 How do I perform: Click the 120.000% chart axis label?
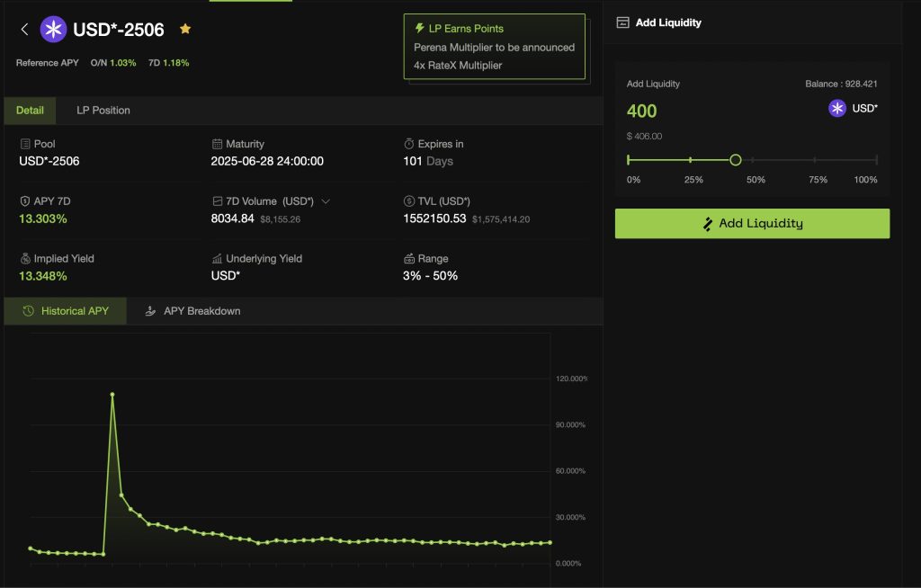pyautogui.click(x=571, y=379)
